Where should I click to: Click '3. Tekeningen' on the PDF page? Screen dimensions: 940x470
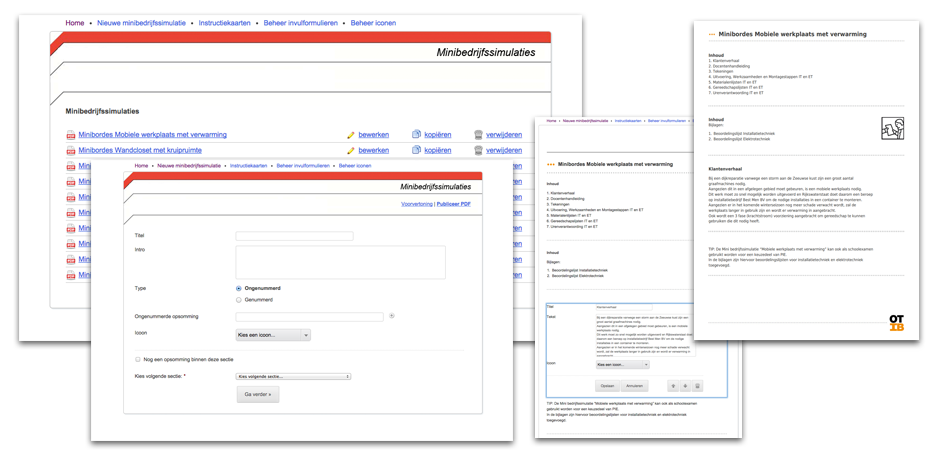coord(719,71)
